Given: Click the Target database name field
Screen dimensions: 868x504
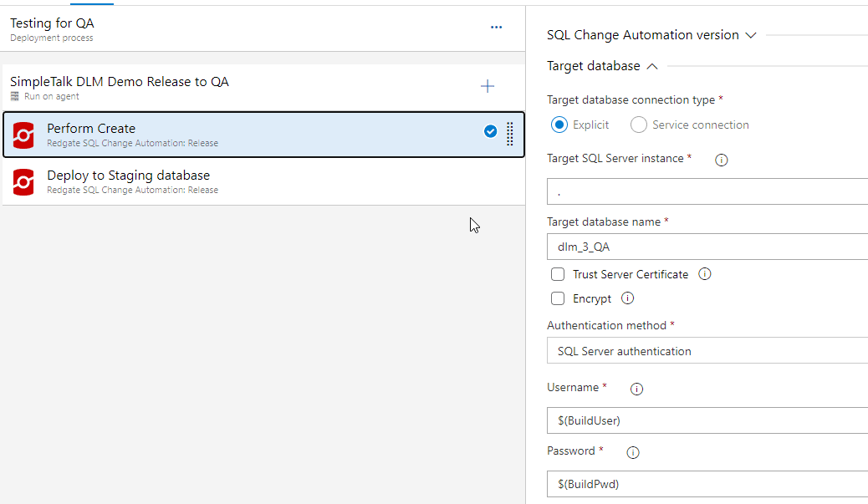Looking at the screenshot, I should (x=707, y=247).
